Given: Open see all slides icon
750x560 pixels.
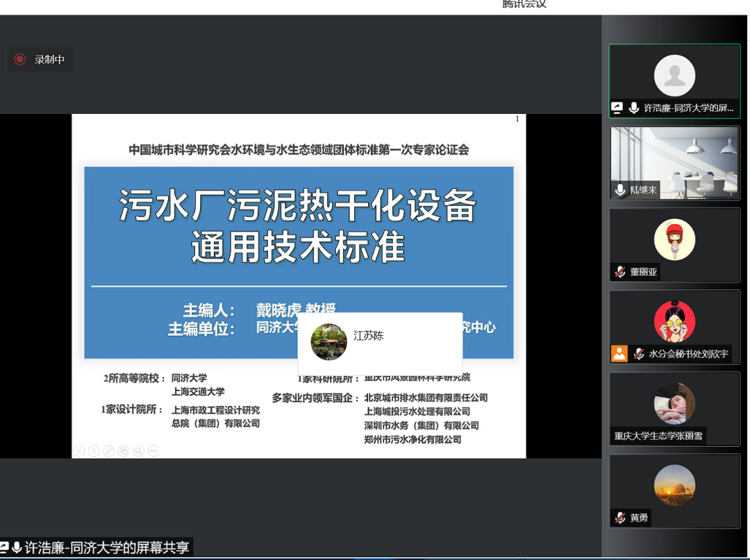Looking at the screenshot, I should click(124, 450).
